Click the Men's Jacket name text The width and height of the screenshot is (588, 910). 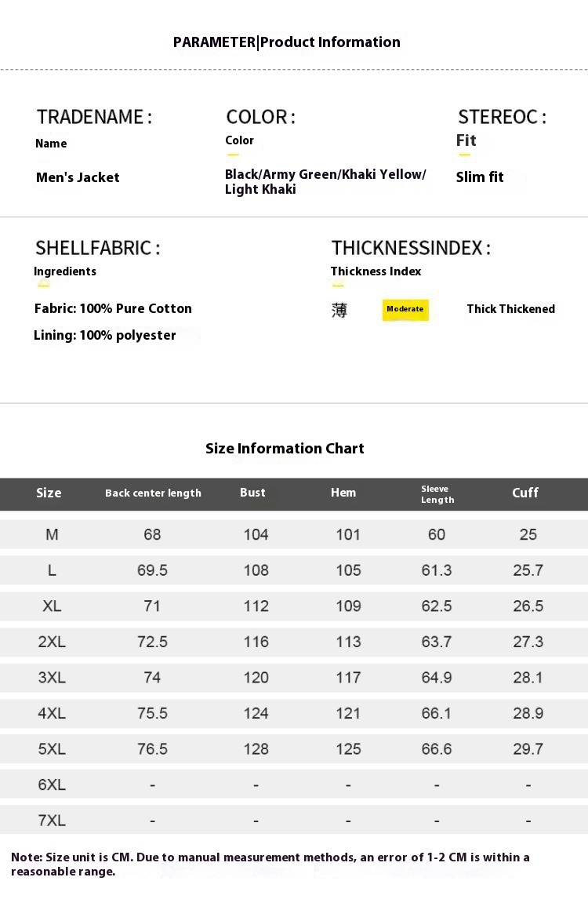point(78,177)
